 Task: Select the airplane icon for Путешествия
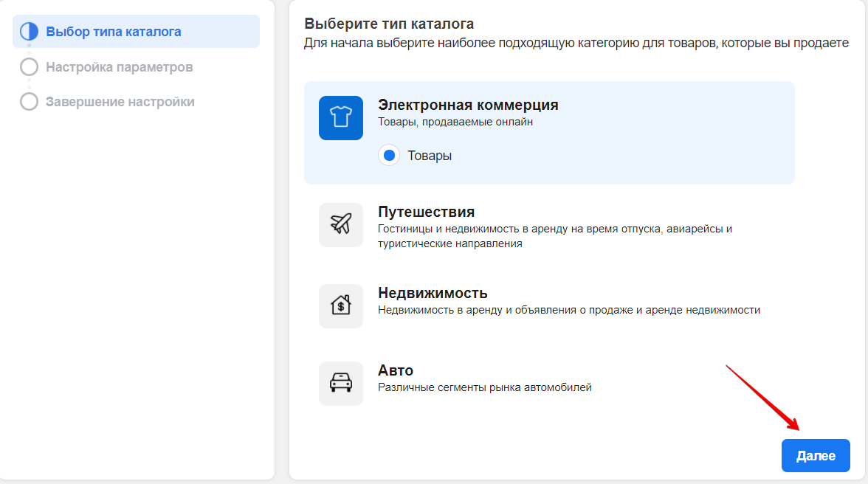(x=340, y=225)
